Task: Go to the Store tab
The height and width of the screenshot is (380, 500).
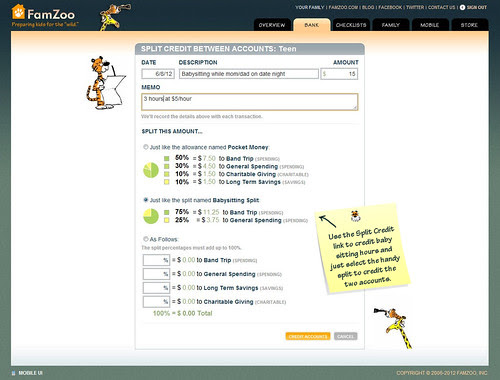Action: click(469, 25)
